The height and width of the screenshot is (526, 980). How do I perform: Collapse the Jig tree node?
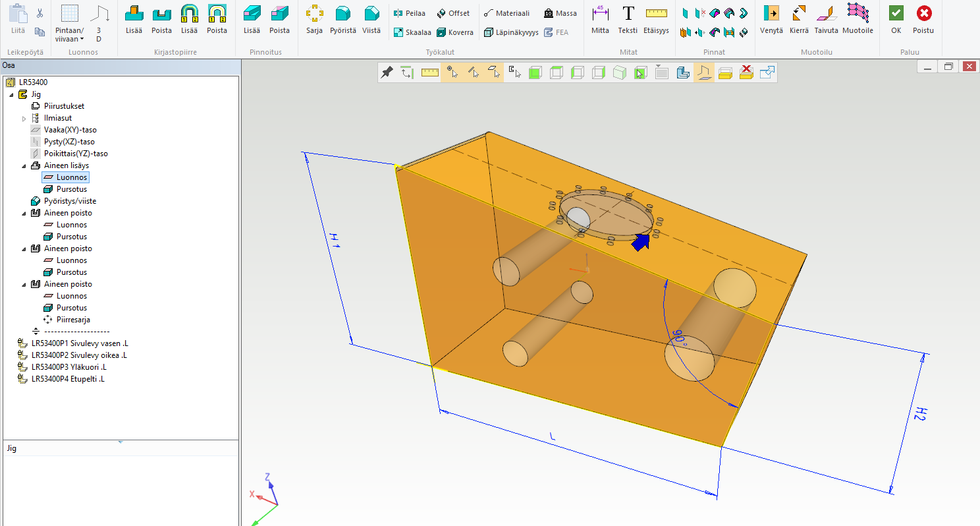coord(12,95)
